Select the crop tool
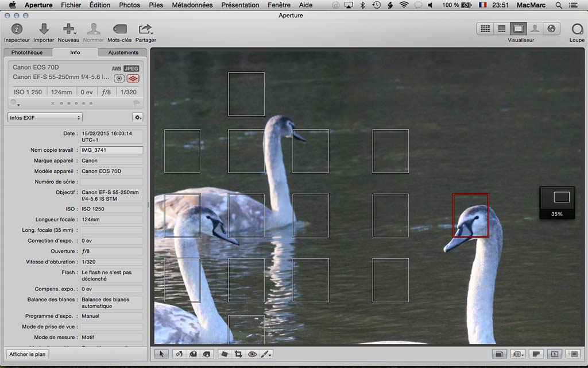 (238, 354)
